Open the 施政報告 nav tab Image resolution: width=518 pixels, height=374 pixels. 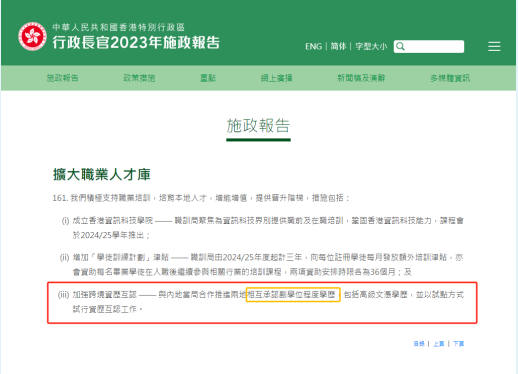point(63,78)
